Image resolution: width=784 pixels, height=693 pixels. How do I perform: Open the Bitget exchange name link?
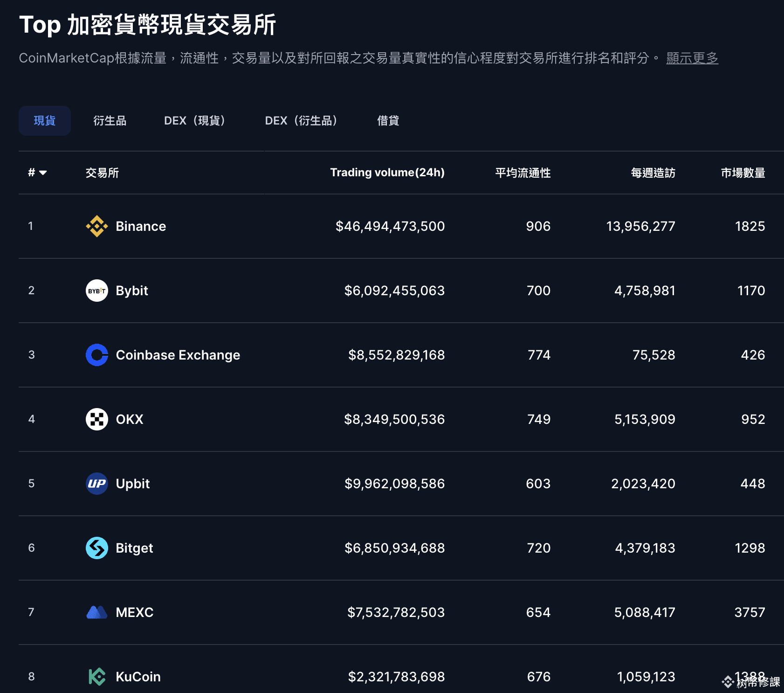click(x=134, y=548)
